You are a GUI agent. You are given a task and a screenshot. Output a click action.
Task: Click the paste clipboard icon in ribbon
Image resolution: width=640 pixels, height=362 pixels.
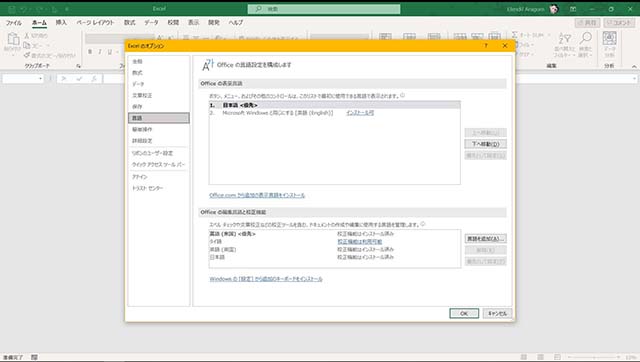(13, 39)
